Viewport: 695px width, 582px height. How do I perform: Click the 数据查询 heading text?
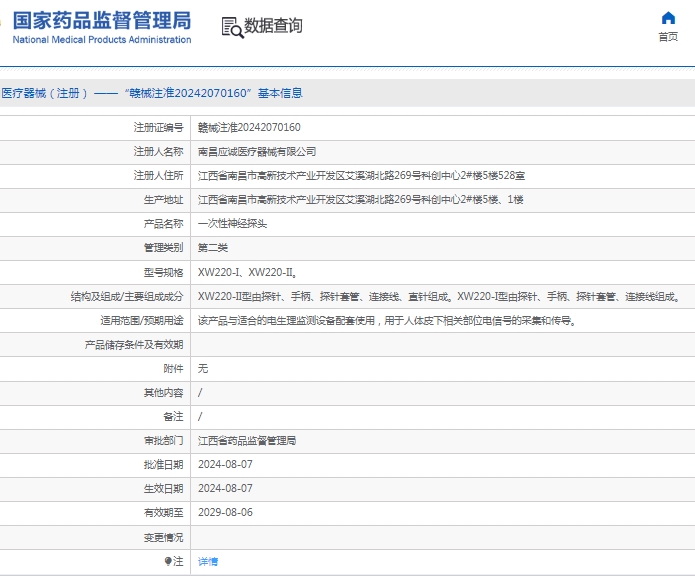pos(273,26)
